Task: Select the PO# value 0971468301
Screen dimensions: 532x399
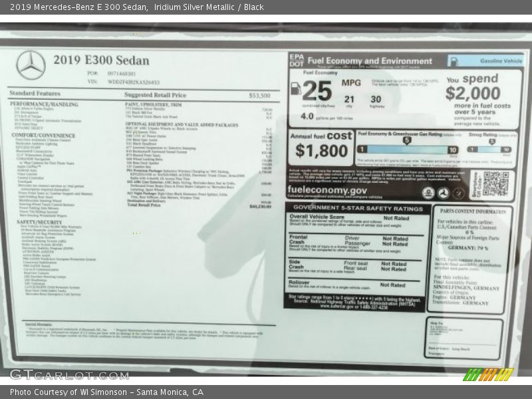Action: (122, 73)
